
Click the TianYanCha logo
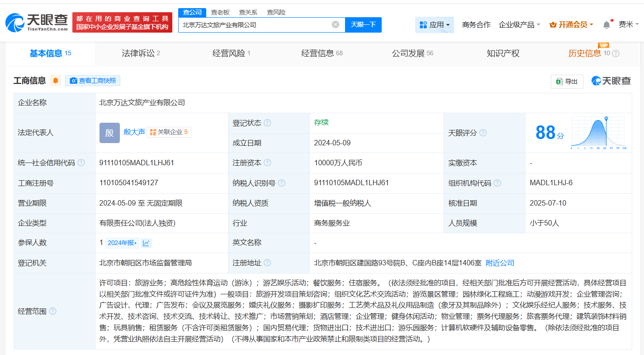pyautogui.click(x=37, y=23)
